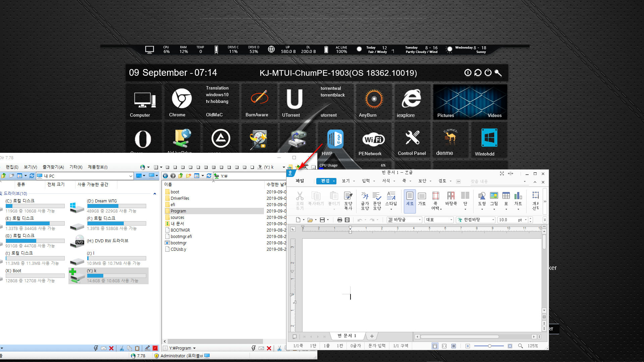Click the Hangul horizontal scrollbar
This screenshot has width=644, height=362.
click(x=460, y=337)
